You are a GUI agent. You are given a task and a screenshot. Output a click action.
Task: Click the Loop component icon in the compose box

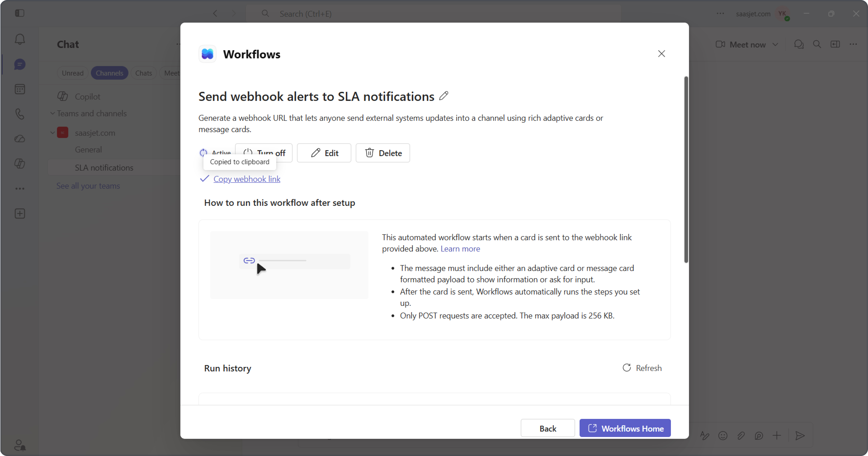pos(759,436)
